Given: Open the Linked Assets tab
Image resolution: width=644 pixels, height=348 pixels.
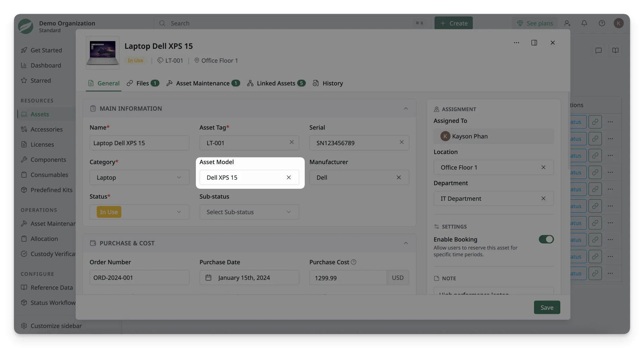Looking at the screenshot, I should pyautogui.click(x=276, y=83).
